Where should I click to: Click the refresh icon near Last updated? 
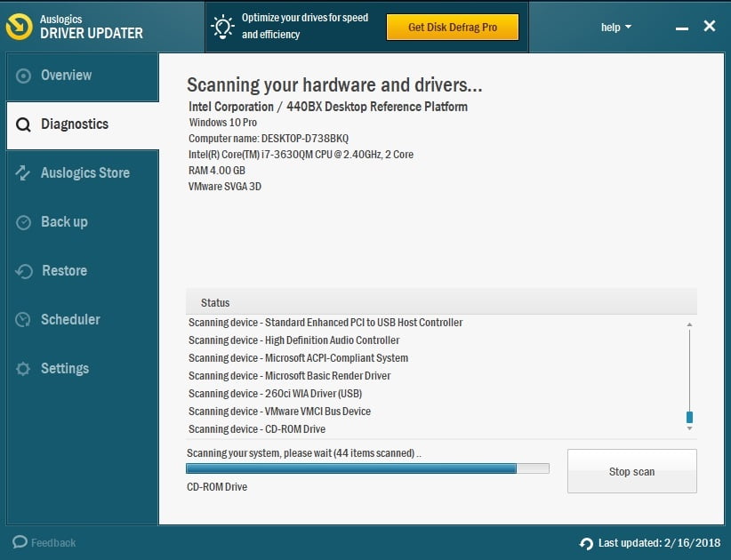(586, 542)
